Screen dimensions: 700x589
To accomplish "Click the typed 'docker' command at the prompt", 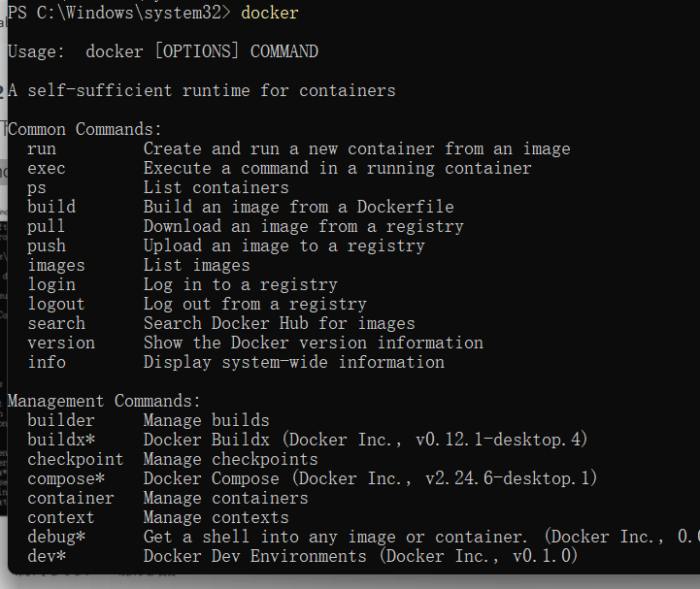I will [269, 13].
